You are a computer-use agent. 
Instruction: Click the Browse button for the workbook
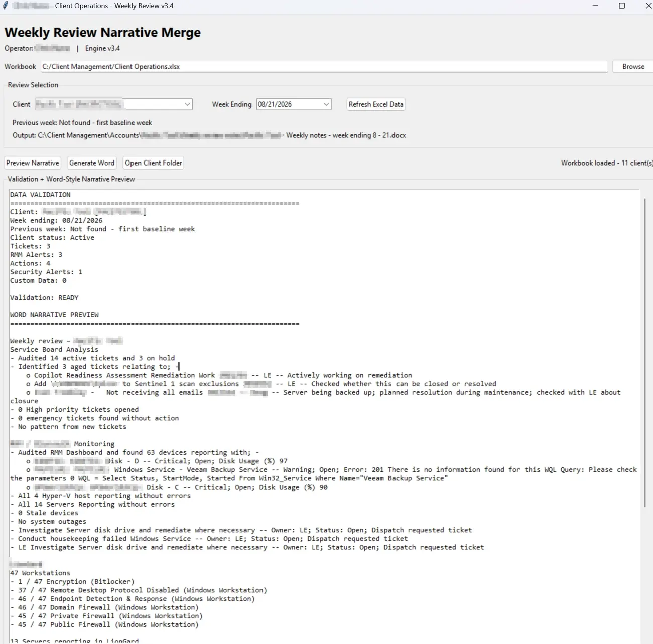coord(633,67)
